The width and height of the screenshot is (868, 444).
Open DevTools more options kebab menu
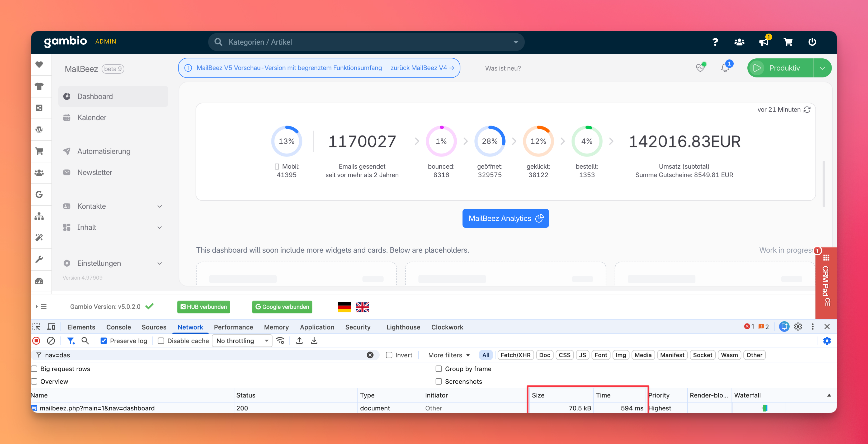tap(813, 327)
